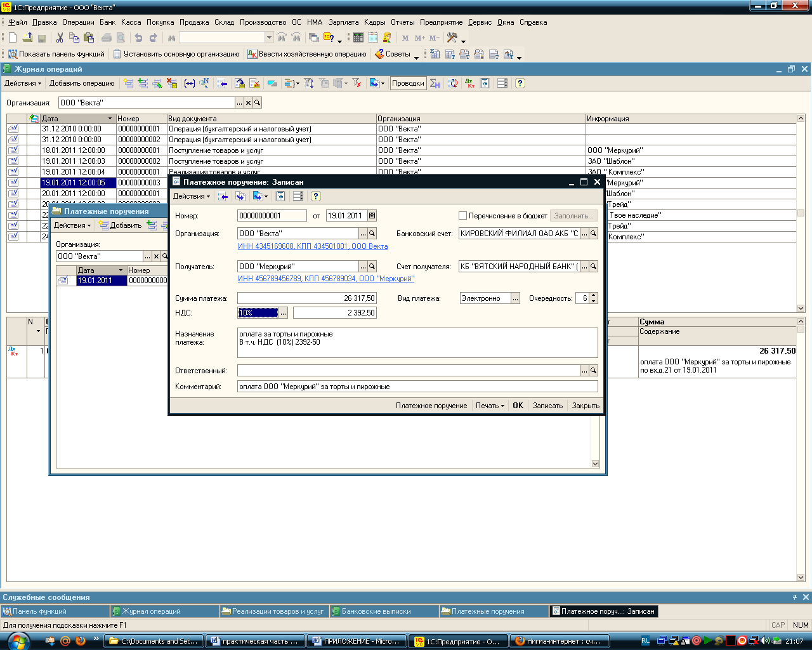Viewport: 812px width, 650px height.
Task: Click the Комментарий input field
Action: coord(417,387)
